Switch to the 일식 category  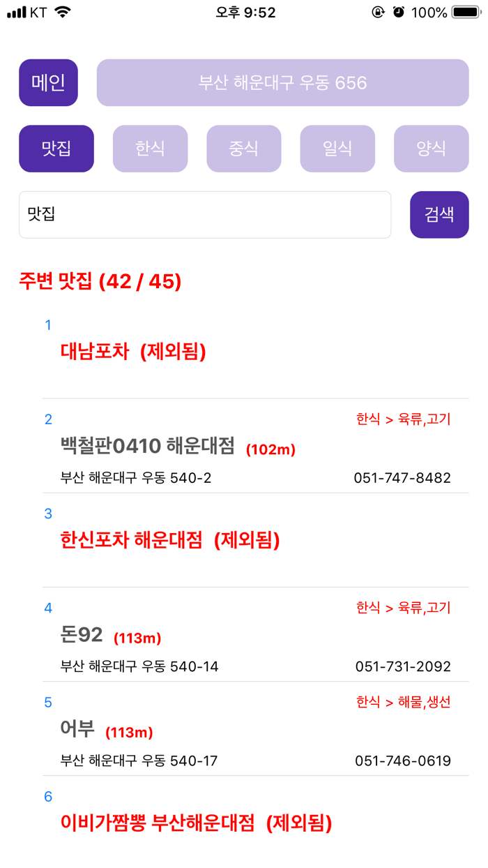[337, 148]
